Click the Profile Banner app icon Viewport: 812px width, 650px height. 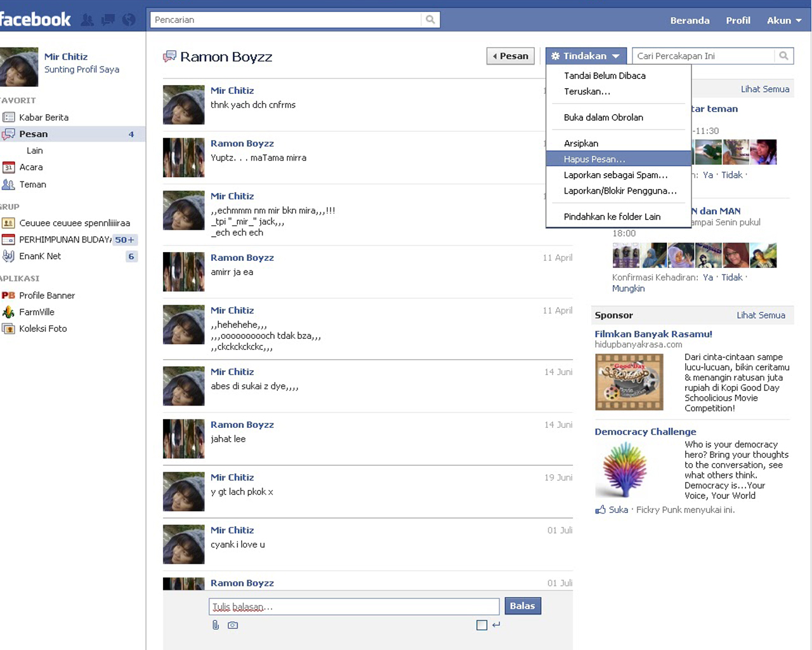[x=9, y=296]
